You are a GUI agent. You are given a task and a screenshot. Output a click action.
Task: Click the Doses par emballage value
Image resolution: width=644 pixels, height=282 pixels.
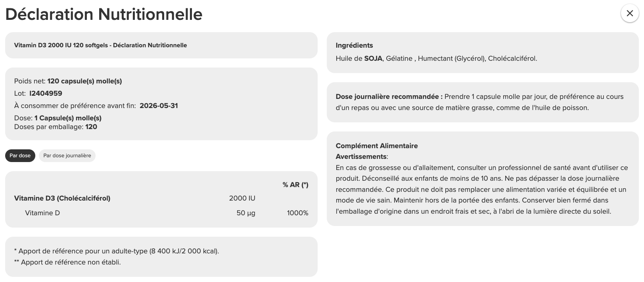point(91,127)
